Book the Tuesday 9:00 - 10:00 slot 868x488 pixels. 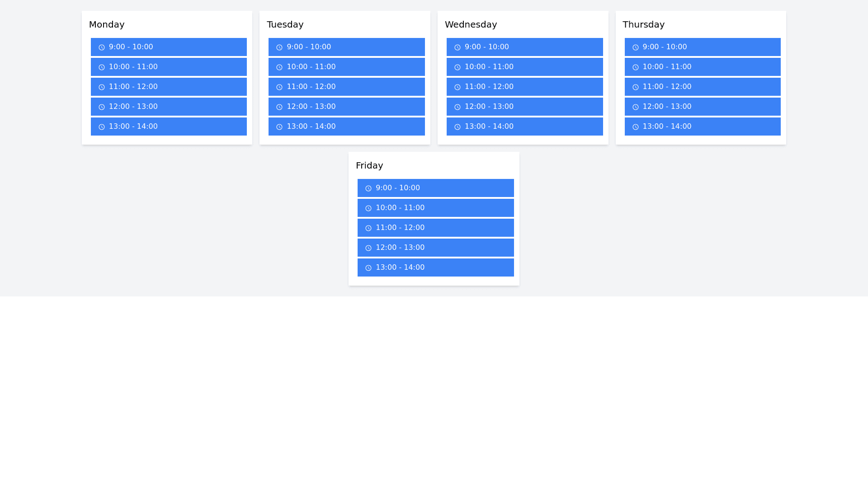tap(346, 47)
